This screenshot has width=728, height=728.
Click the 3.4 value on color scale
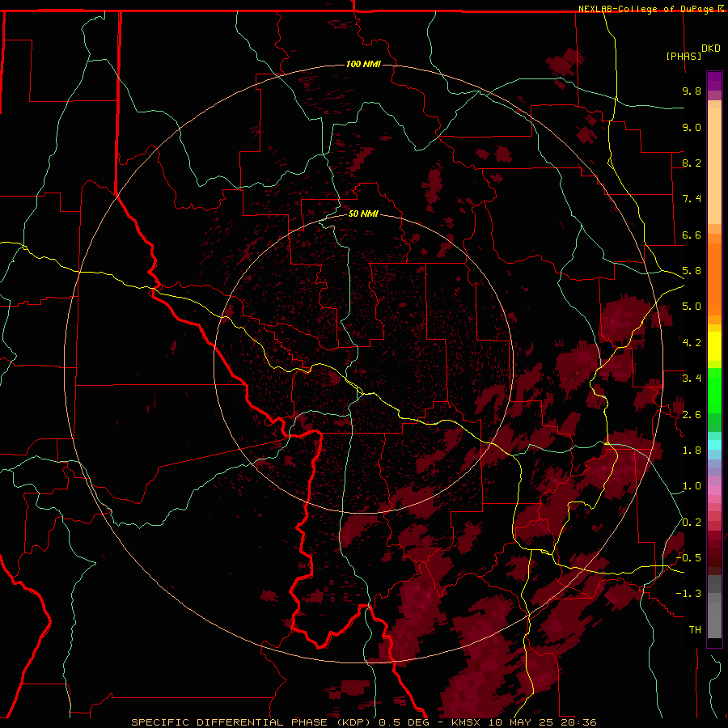(692, 379)
